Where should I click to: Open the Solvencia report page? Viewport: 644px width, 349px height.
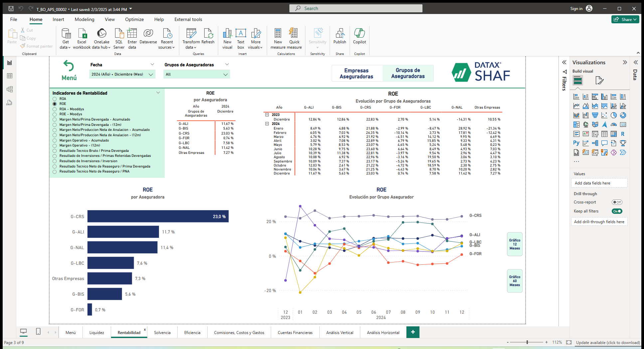[162, 332]
